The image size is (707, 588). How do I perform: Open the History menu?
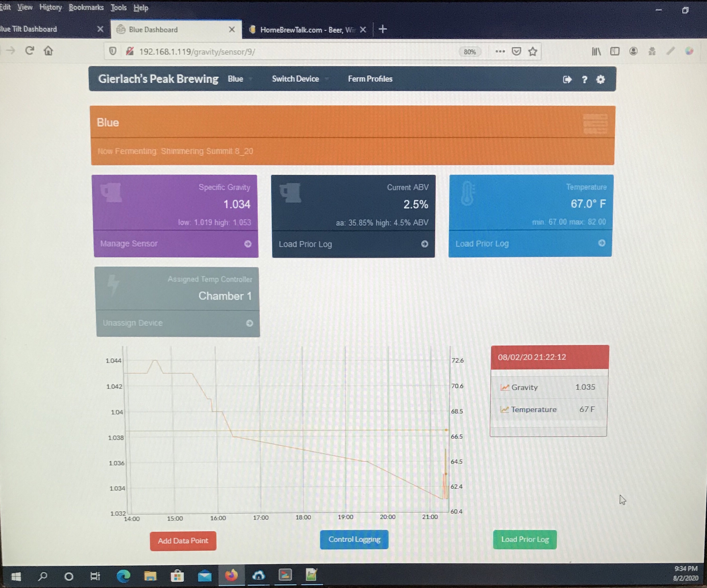50,7
